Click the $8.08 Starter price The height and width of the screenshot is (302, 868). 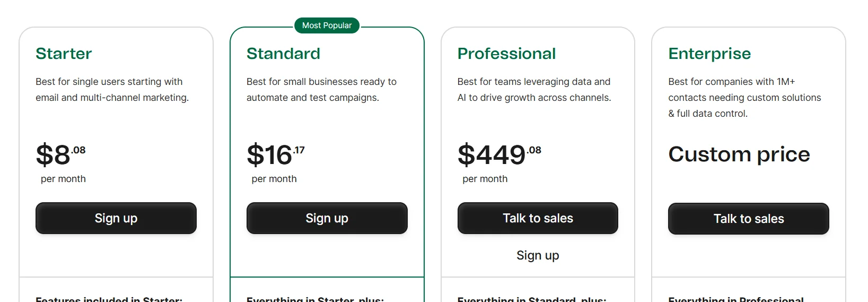(60, 154)
